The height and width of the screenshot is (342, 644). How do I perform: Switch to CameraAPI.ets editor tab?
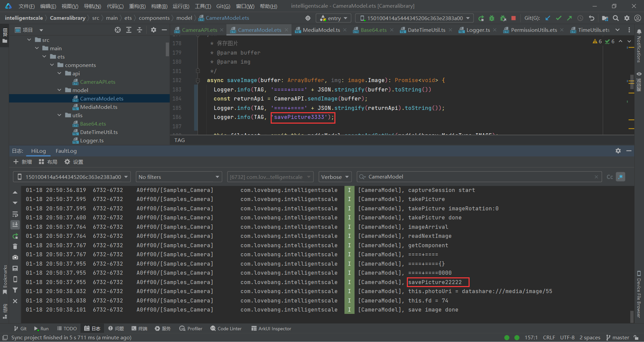point(199,30)
